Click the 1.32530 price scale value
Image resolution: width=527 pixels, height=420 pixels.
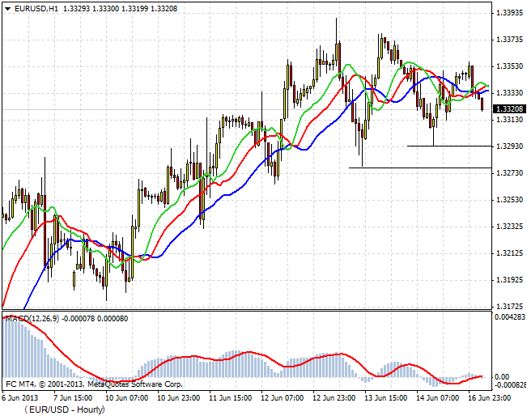(509, 200)
